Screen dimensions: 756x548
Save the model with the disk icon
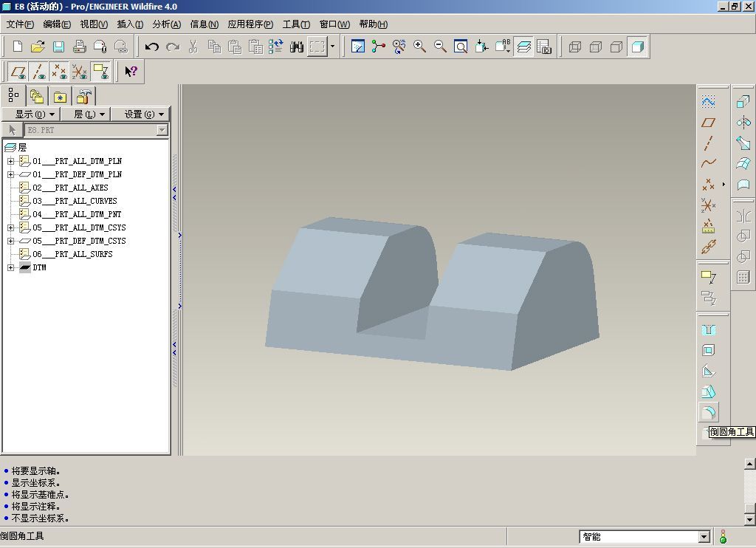[x=58, y=47]
